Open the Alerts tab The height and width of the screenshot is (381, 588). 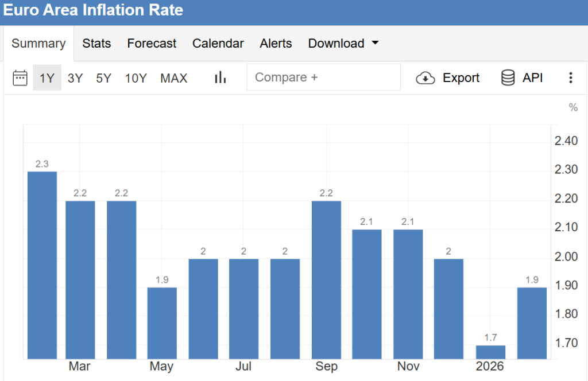pos(276,44)
